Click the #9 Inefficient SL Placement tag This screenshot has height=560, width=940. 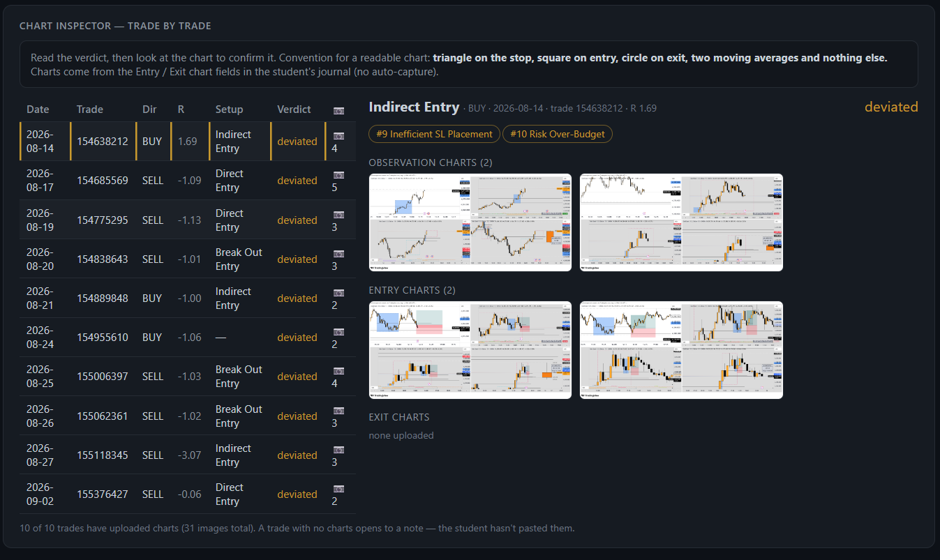pos(435,134)
